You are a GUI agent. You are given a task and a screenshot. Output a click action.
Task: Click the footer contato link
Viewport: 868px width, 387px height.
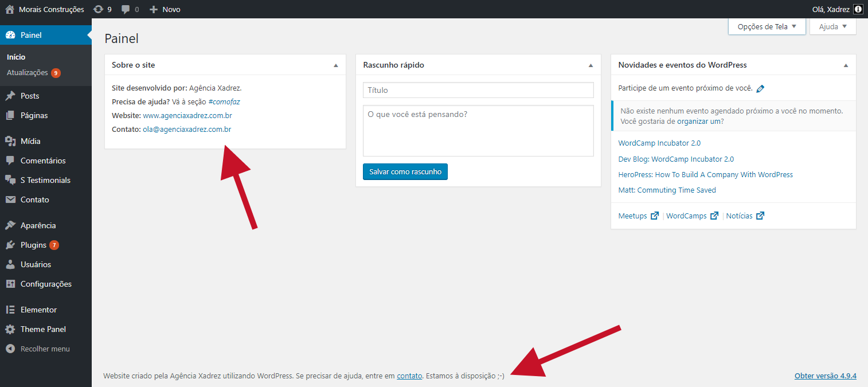(409, 376)
